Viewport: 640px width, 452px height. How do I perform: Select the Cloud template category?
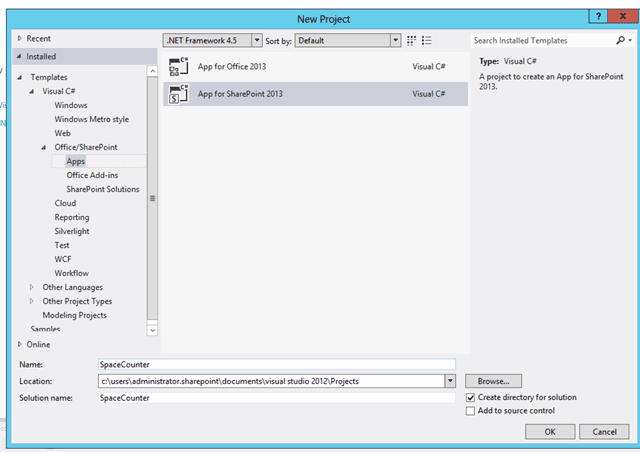pos(65,203)
